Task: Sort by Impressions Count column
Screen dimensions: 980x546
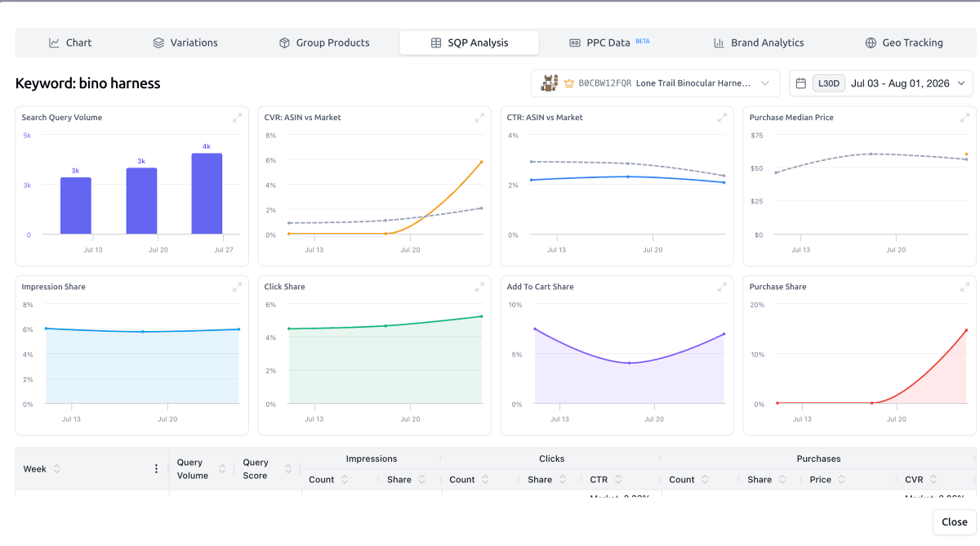Action: coord(345,480)
